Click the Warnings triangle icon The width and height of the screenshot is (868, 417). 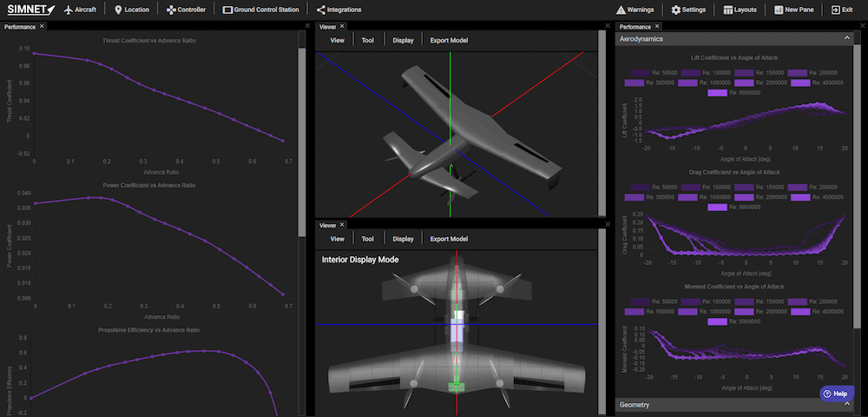[x=621, y=10]
